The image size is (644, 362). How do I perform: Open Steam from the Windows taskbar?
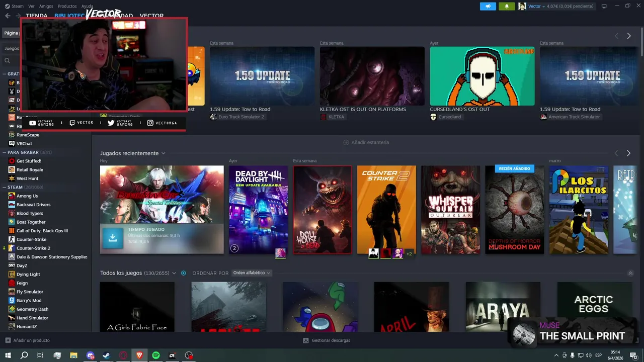(106, 355)
